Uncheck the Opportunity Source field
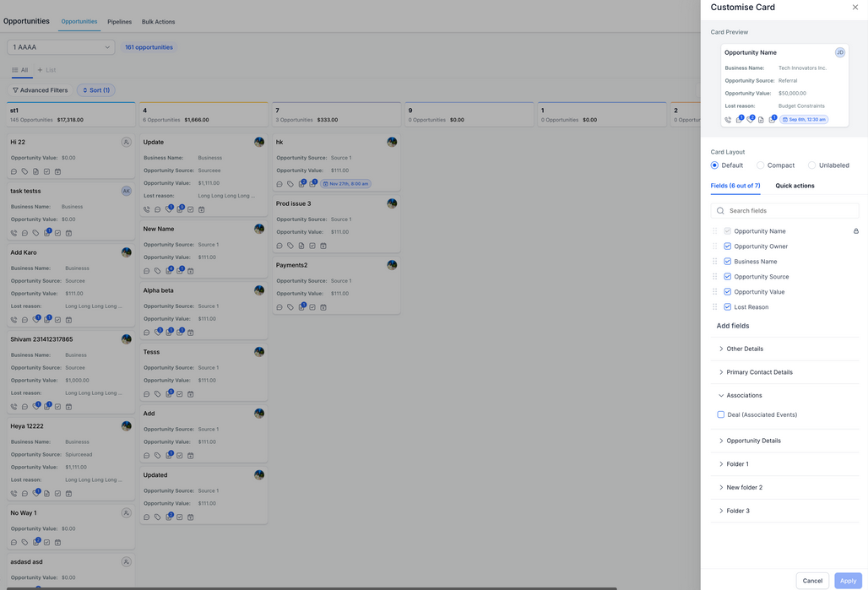The image size is (868, 590). coord(727,277)
